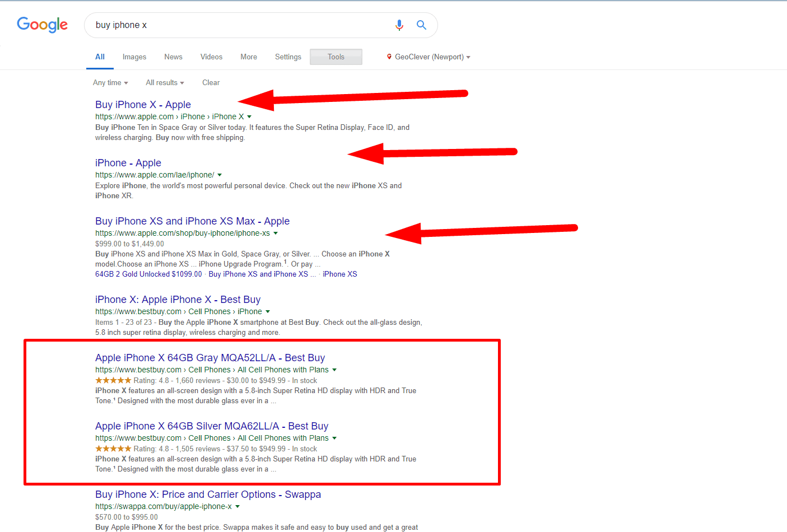Switch to the Images tab
787x532 pixels.
[x=134, y=57]
